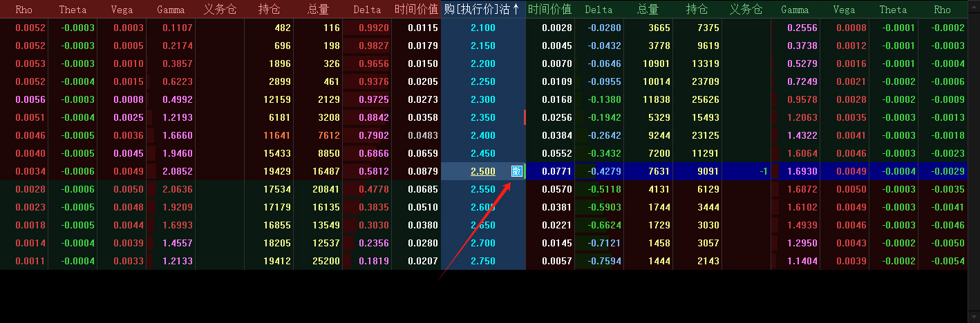Select the 2.500 strike price link

(483, 171)
